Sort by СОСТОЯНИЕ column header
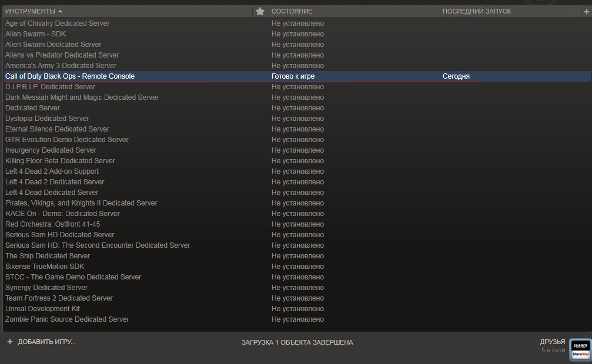The height and width of the screenshot is (364, 592). pyautogui.click(x=292, y=11)
